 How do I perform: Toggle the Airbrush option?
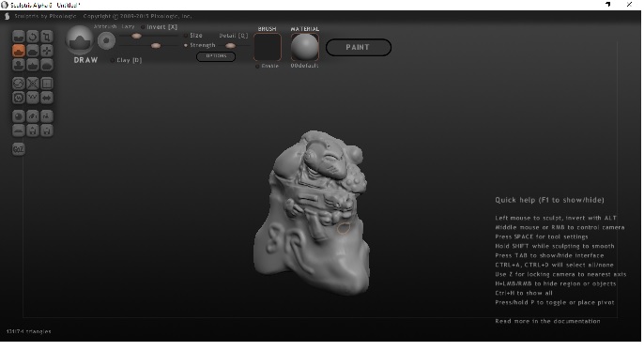tap(105, 26)
